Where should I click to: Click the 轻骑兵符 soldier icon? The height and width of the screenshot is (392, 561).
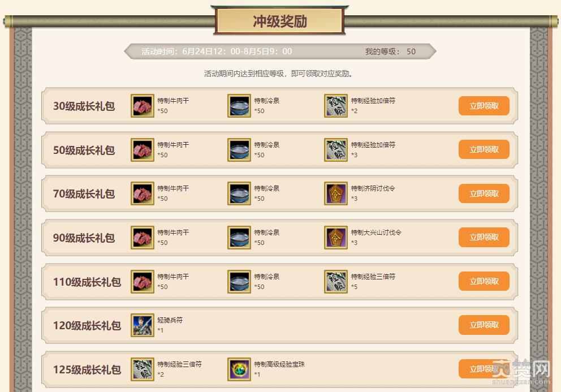coord(143,325)
